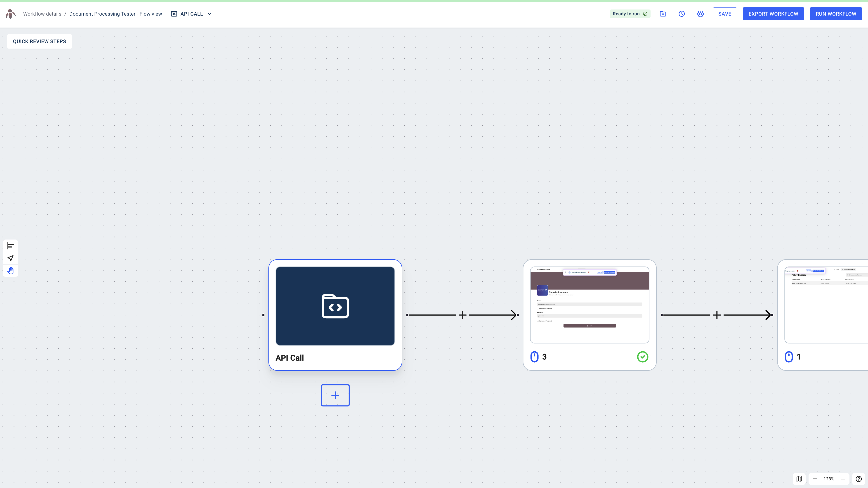Select the pan hand tool

[10, 270]
